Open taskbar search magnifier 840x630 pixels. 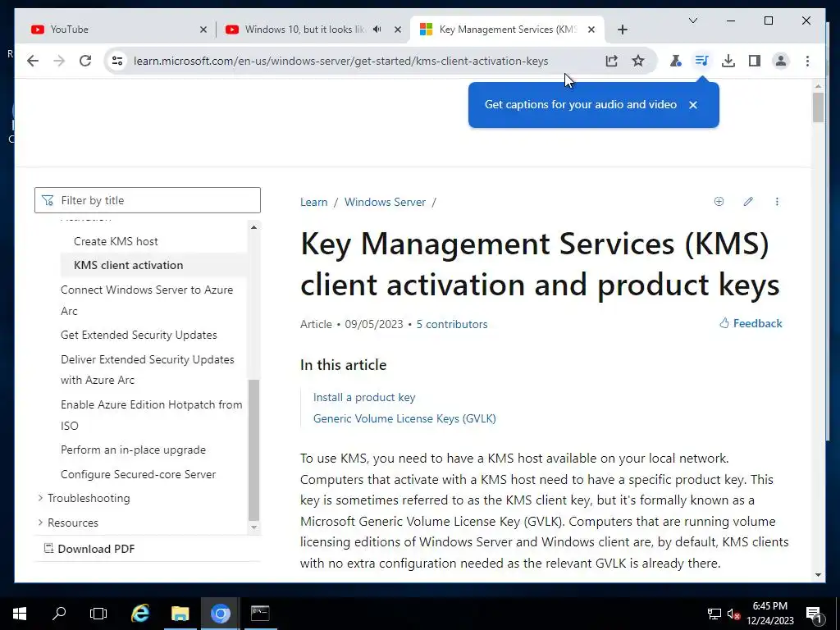pyautogui.click(x=59, y=614)
